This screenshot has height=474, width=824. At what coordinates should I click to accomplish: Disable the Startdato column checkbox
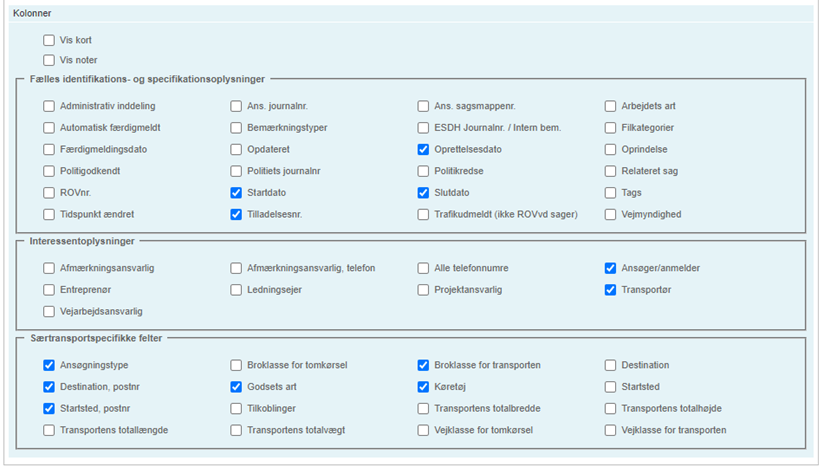[236, 193]
